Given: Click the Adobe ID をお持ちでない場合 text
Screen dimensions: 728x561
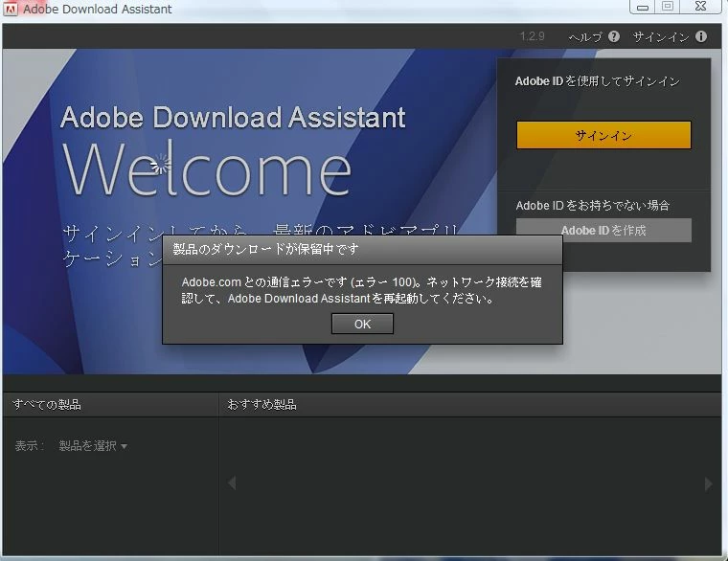Looking at the screenshot, I should [592, 206].
